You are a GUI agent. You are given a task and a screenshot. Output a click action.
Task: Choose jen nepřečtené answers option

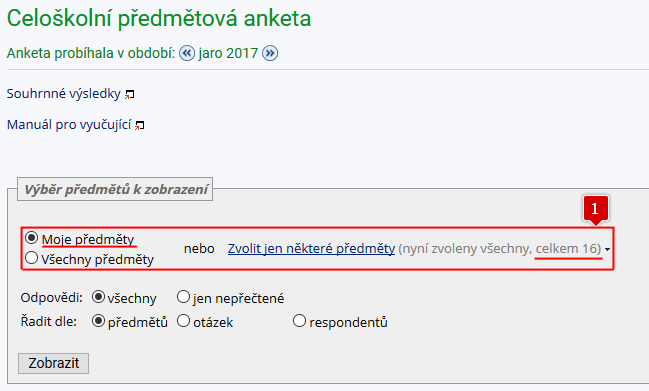(183, 297)
